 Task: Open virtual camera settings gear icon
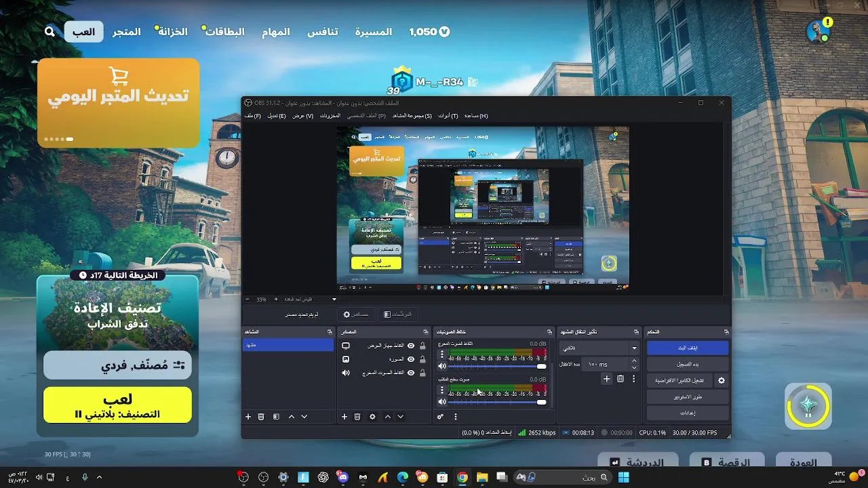pos(722,381)
